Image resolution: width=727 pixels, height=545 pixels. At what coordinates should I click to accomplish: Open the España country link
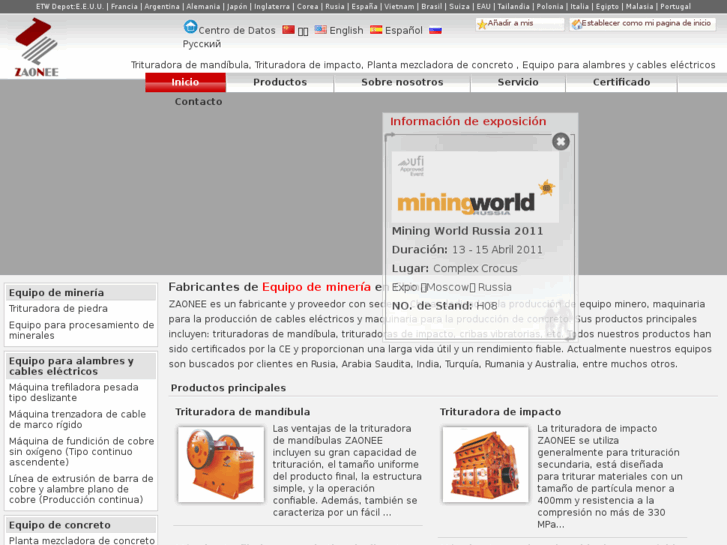point(364,6)
